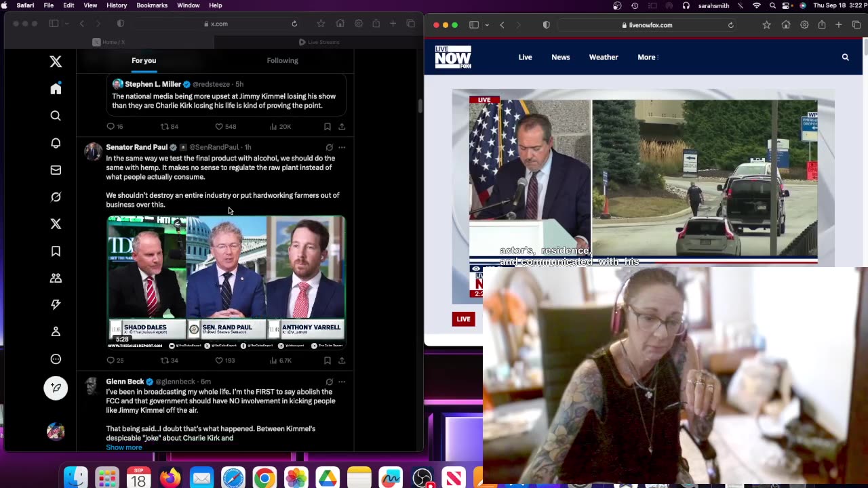Reload the livenowfox.com page
The image size is (868, 488).
pos(730,25)
